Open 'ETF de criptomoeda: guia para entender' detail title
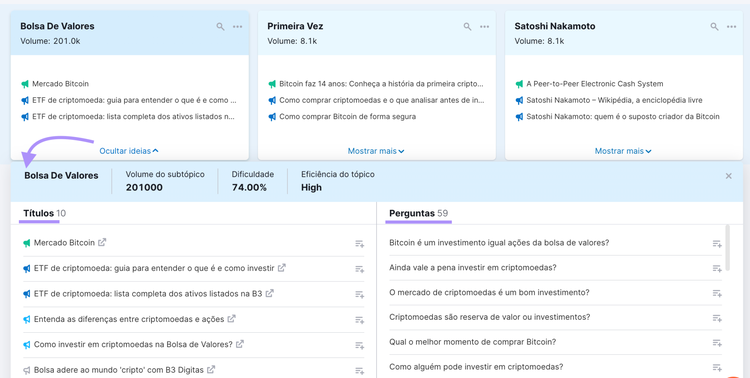 [x=154, y=268]
